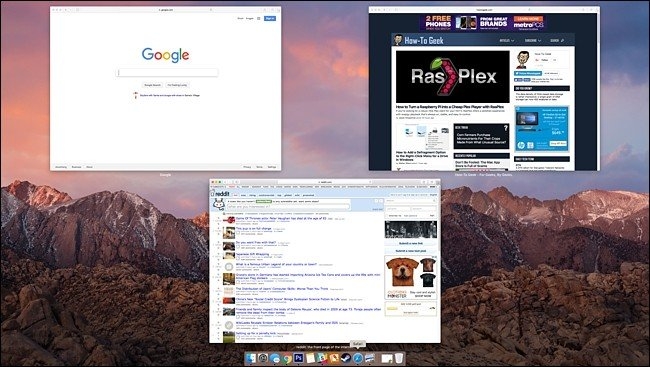The width and height of the screenshot is (650, 367).
Task: Open the famous urban legend post
Action: [276, 264]
